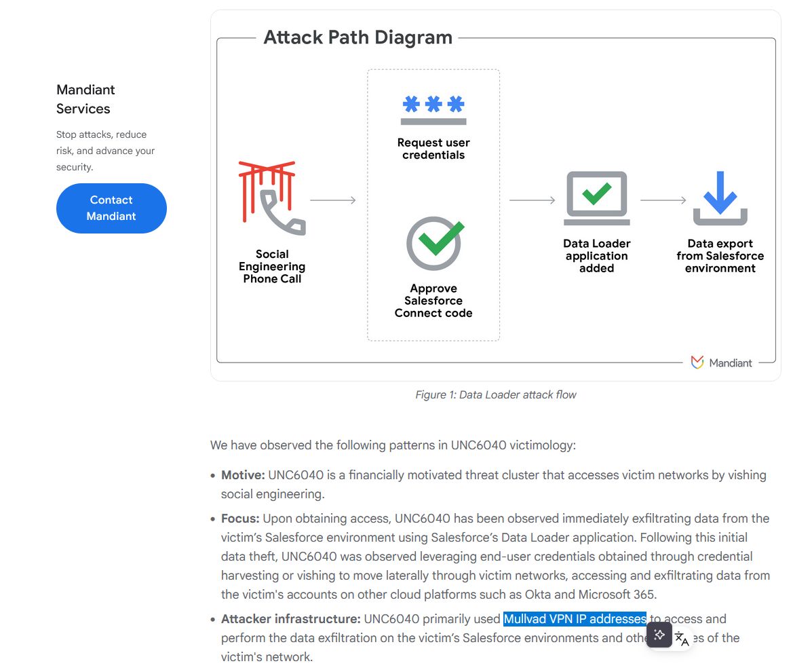Open the AI sparkle selection tool
Screen dimensions: 812x672
(x=659, y=635)
